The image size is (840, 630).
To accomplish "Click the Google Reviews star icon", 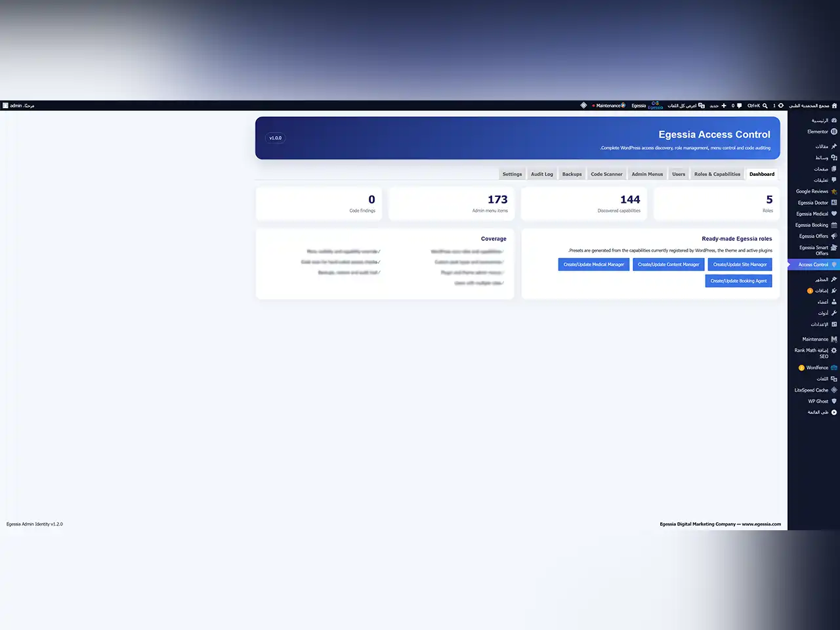I will [x=834, y=192].
